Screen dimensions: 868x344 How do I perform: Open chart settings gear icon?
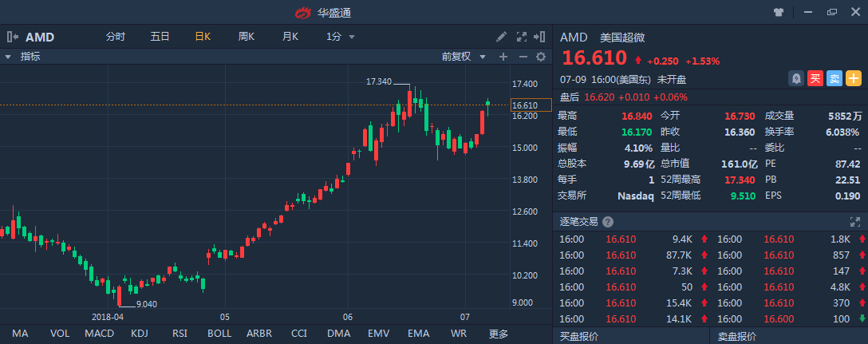541,57
